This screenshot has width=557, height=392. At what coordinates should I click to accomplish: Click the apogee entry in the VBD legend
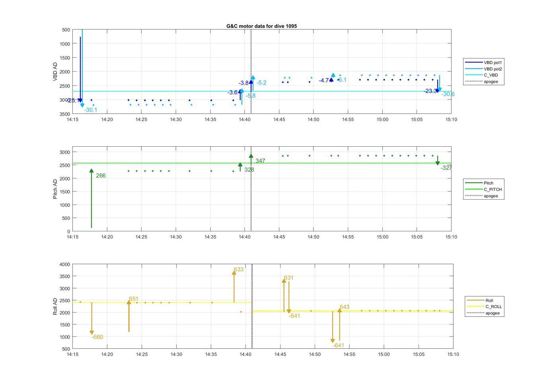click(481, 82)
